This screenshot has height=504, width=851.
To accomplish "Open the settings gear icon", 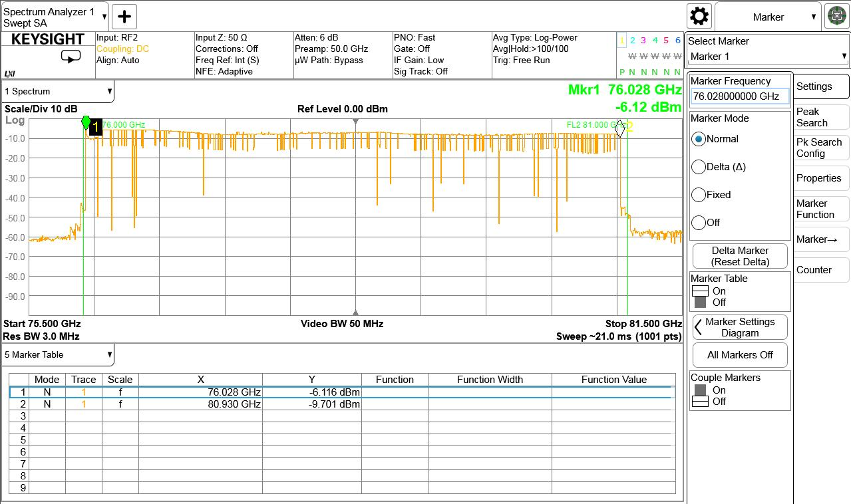I will click(699, 16).
